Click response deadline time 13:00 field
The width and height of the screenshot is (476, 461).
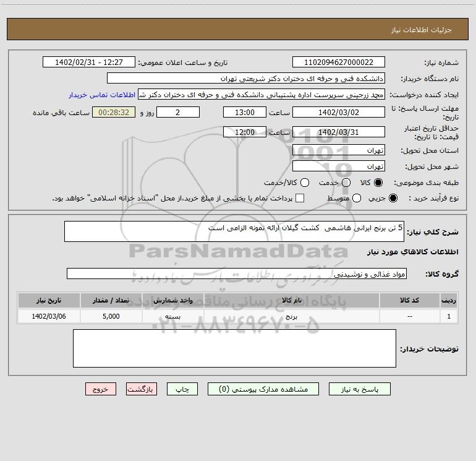tap(245, 112)
